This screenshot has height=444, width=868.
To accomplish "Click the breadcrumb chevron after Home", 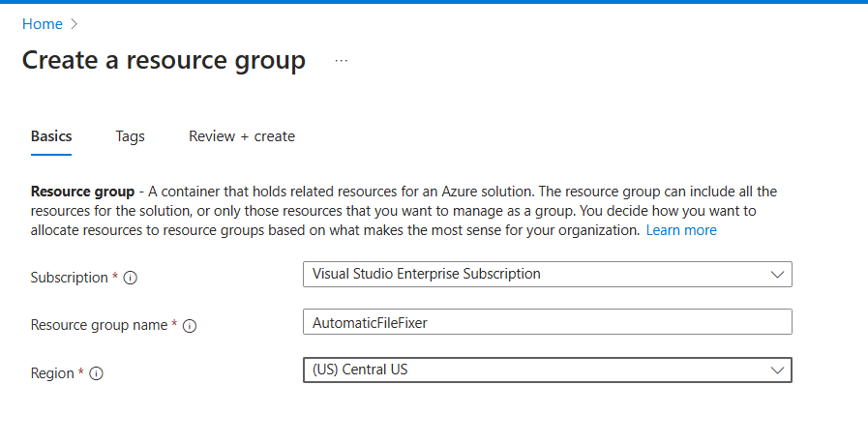I will point(74,24).
